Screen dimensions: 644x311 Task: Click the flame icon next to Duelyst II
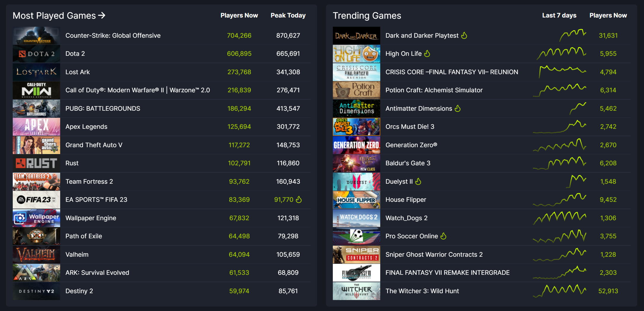418,181
